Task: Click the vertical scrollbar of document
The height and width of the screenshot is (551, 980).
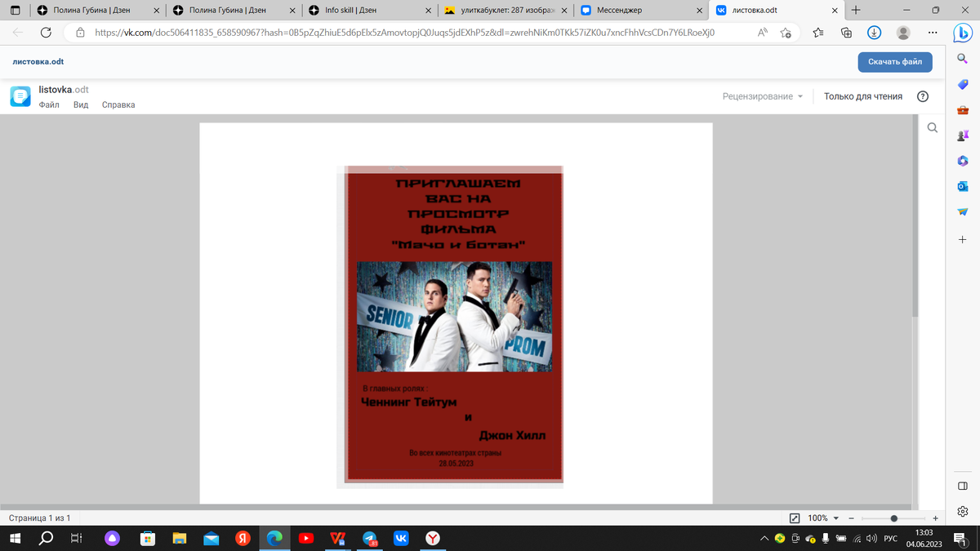Action: click(x=915, y=216)
